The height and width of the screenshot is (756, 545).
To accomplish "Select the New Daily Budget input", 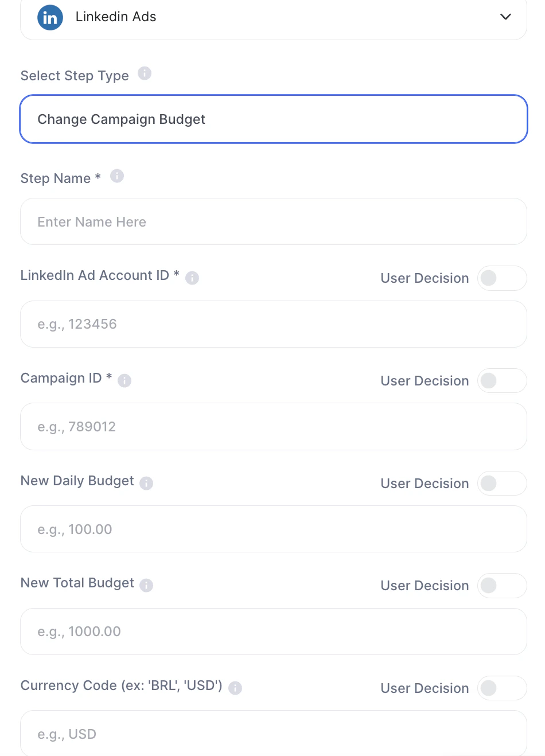I will [273, 529].
